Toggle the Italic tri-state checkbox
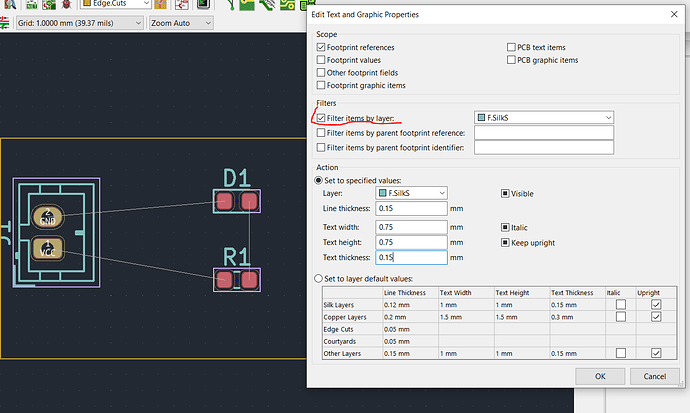The width and height of the screenshot is (690, 413). tap(505, 227)
